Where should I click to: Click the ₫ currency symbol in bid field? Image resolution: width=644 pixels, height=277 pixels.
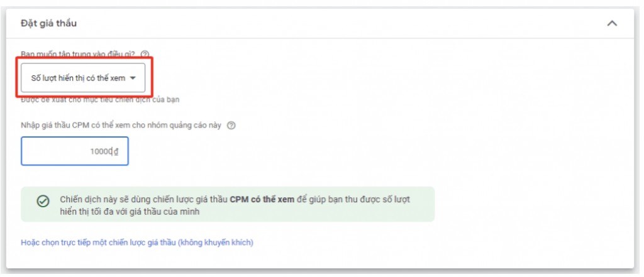[116, 151]
